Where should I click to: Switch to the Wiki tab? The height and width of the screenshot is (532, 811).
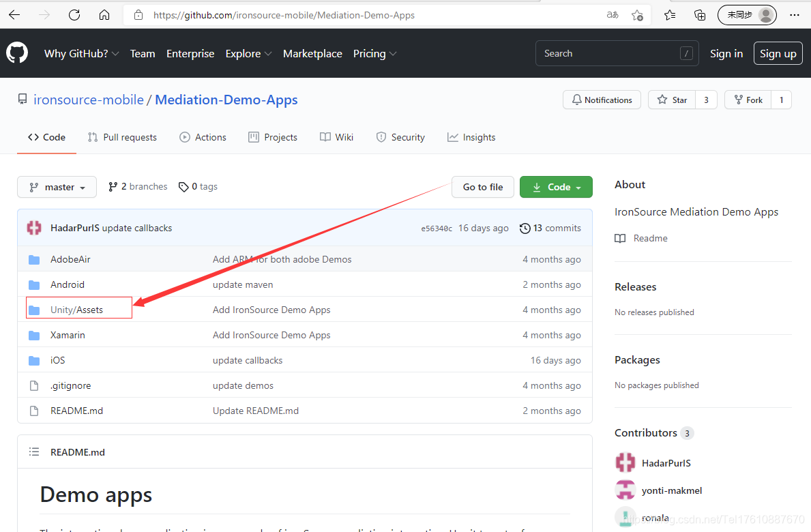(337, 138)
